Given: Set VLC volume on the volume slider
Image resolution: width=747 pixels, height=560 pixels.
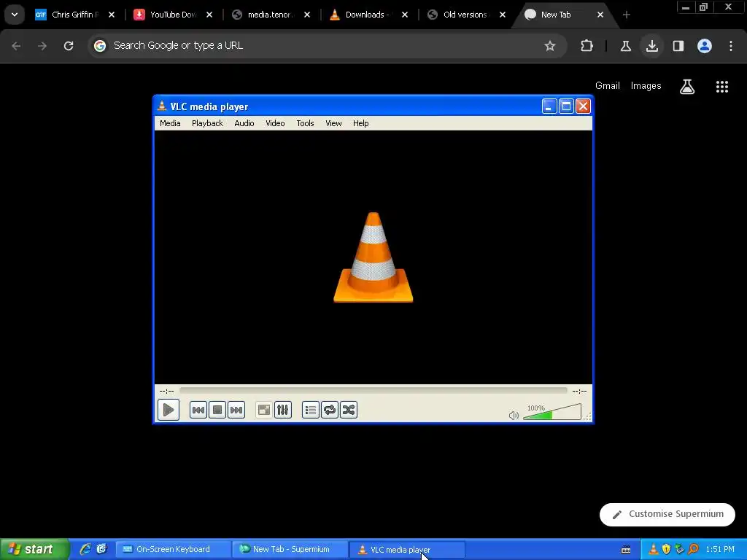Looking at the screenshot, I should (x=552, y=412).
